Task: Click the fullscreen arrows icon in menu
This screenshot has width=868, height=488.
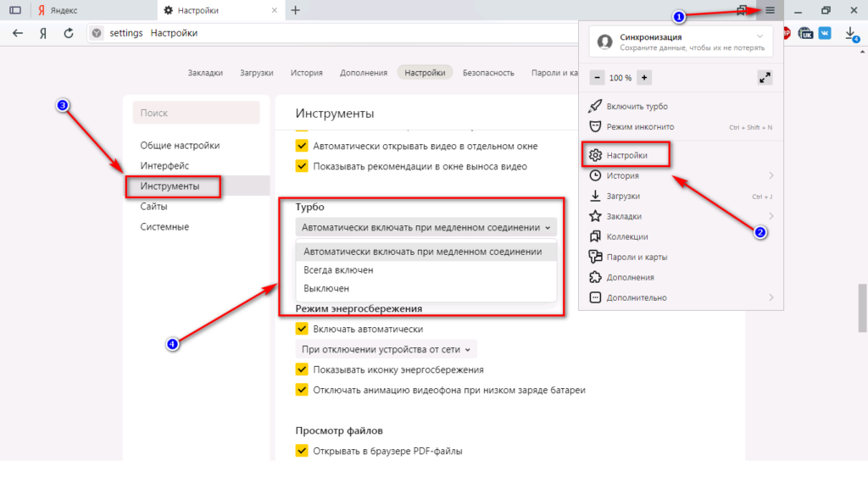Action: (765, 77)
